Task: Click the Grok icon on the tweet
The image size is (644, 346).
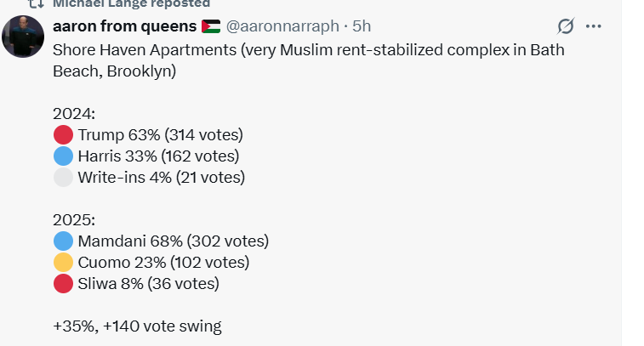Action: (565, 26)
